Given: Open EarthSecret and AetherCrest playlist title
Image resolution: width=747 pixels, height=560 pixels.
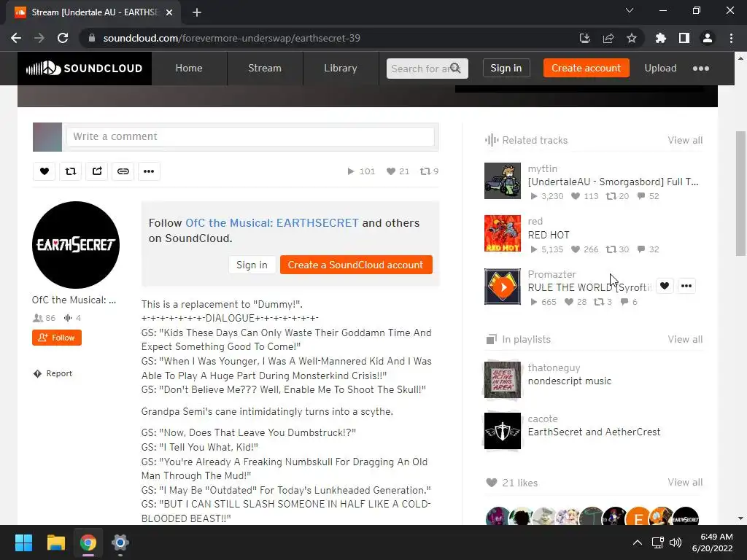Looking at the screenshot, I should (594, 432).
